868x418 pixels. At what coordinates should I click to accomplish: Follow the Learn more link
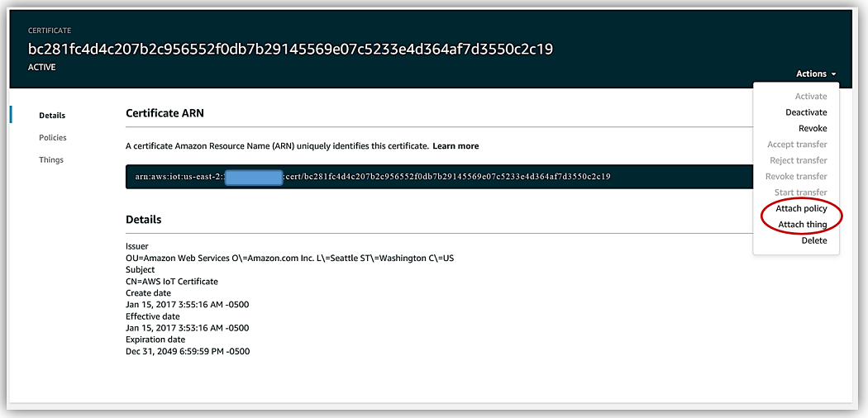coord(455,146)
